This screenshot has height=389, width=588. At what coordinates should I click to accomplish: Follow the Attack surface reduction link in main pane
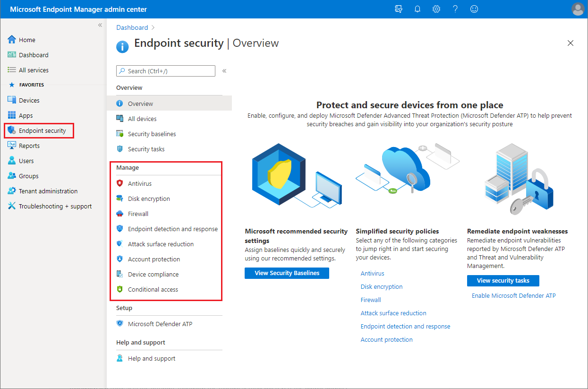pyautogui.click(x=393, y=313)
